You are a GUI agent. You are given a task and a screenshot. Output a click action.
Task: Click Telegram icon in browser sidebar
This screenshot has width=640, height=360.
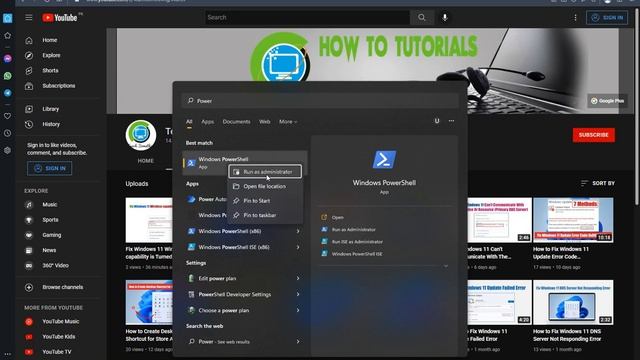[x=7, y=93]
